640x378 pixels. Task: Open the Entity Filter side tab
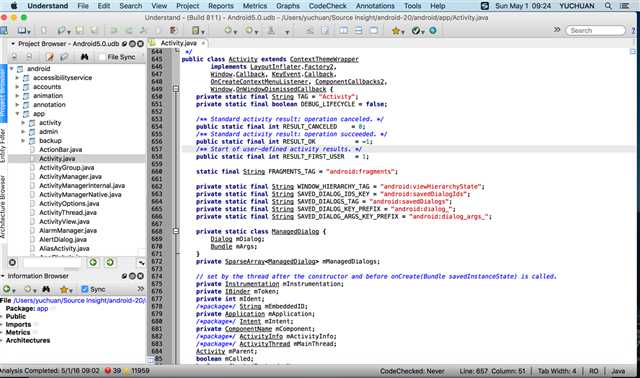click(3, 146)
